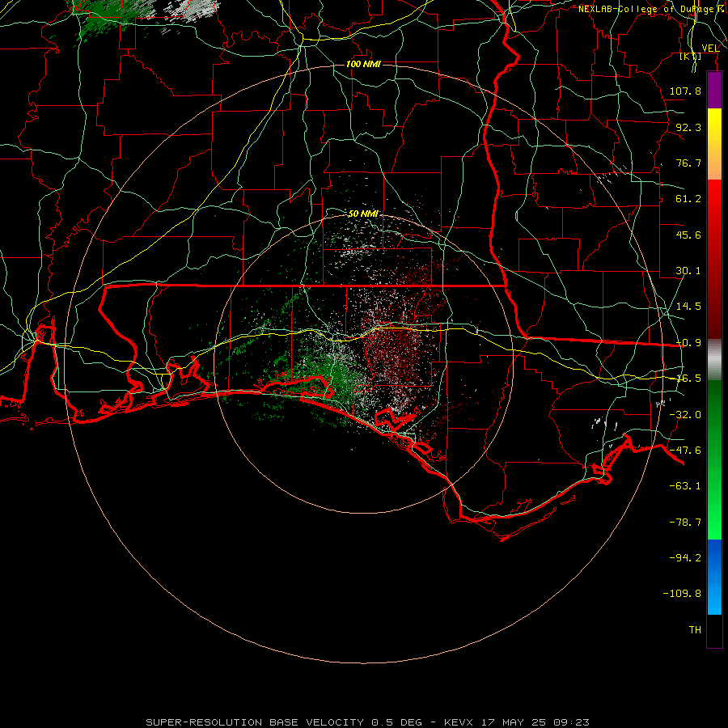Click the gray near-zero segment of the color bar
Image resolution: width=728 pixels, height=728 pixels.
pos(714,360)
